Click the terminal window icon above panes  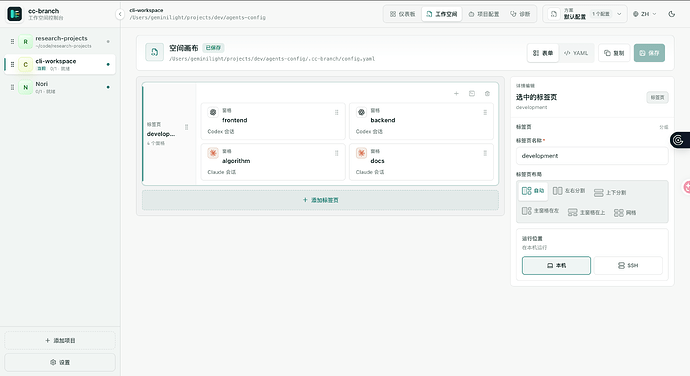pyautogui.click(x=472, y=93)
